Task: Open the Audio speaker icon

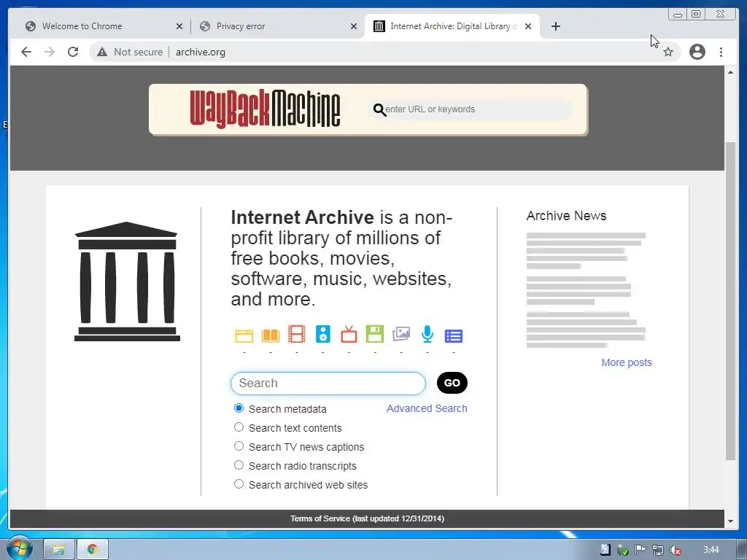Action: pos(323,334)
